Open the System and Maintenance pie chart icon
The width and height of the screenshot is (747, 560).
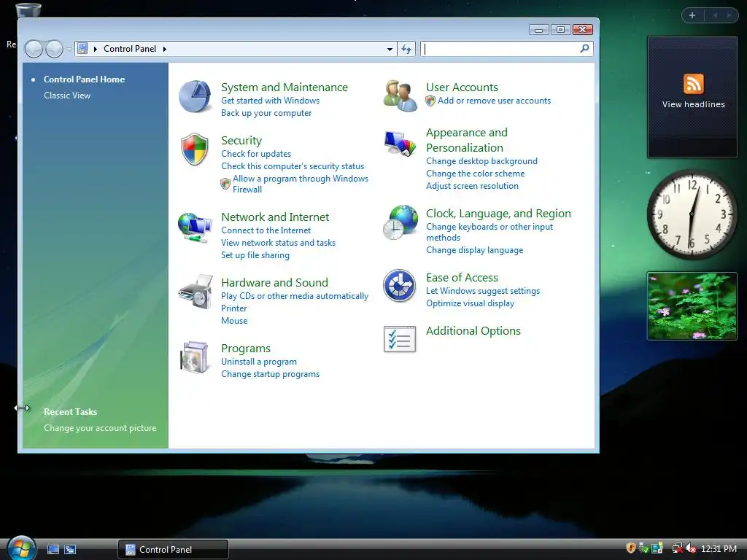point(195,97)
